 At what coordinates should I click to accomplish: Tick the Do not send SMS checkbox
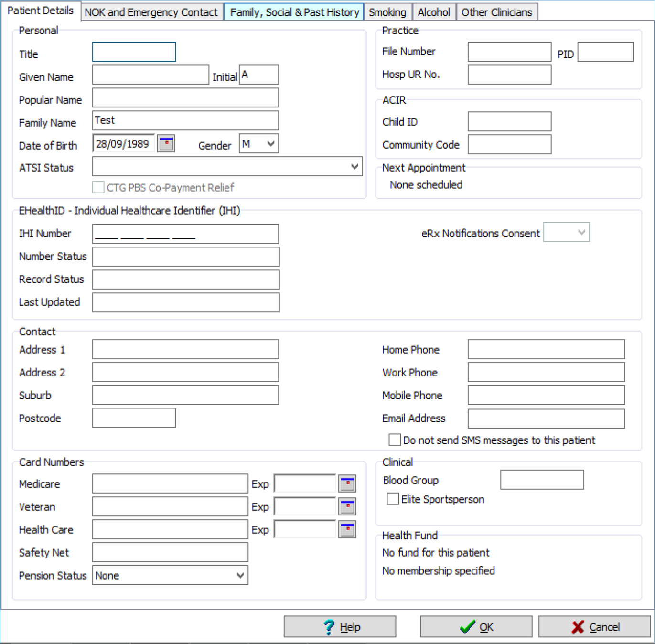[395, 440]
